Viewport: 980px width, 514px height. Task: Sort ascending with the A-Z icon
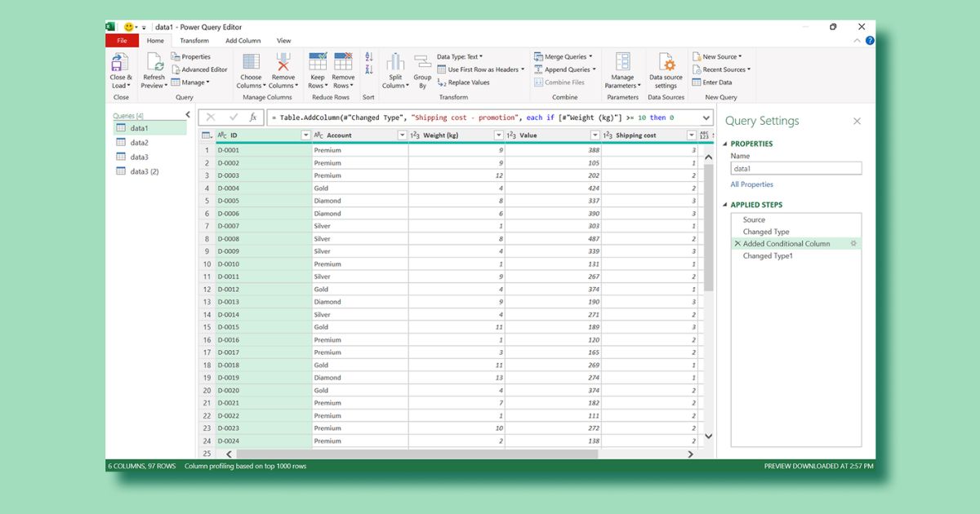tap(369, 56)
